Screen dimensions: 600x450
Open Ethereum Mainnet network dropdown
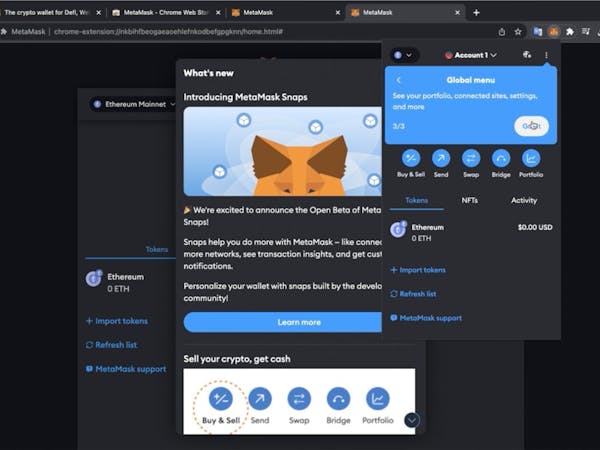pyautogui.click(x=134, y=104)
